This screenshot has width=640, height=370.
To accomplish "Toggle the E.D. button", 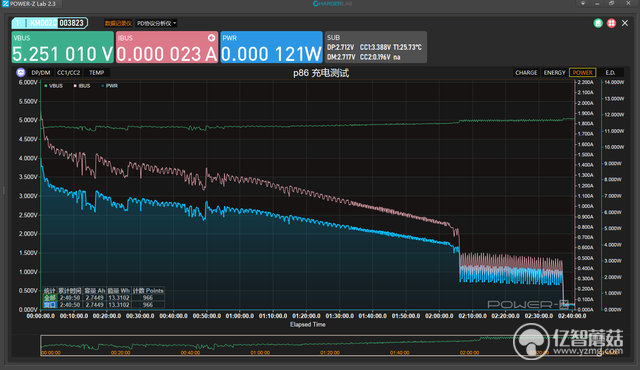I will click(610, 73).
